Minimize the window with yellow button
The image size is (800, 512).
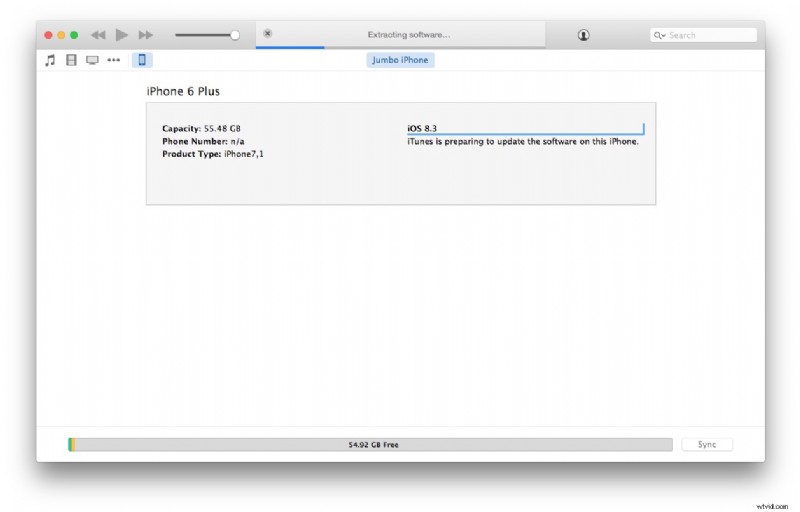(61, 35)
